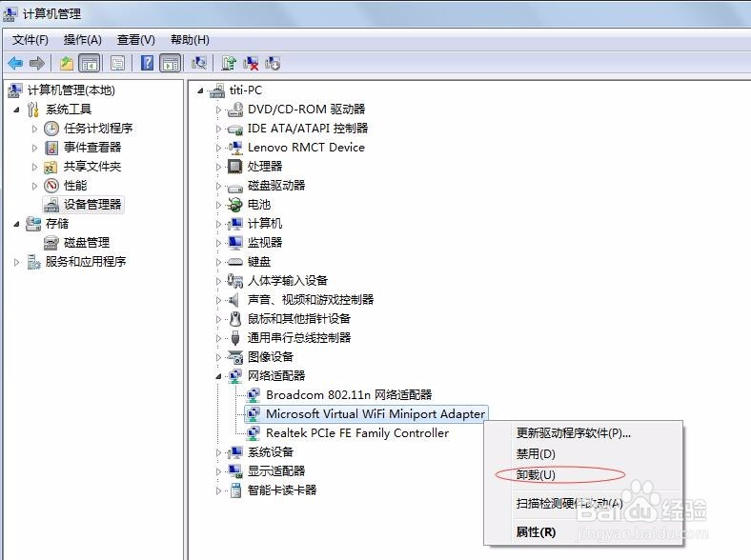Click the IDE ATA/ATAPI controller icon
The height and width of the screenshot is (560, 751).
[x=235, y=129]
